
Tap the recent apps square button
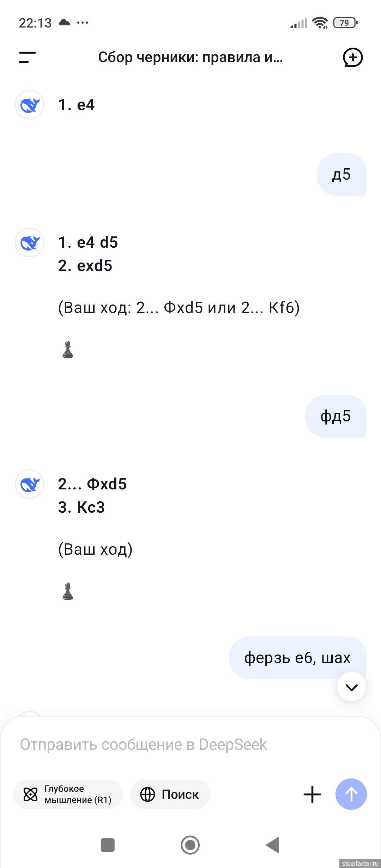click(x=108, y=845)
